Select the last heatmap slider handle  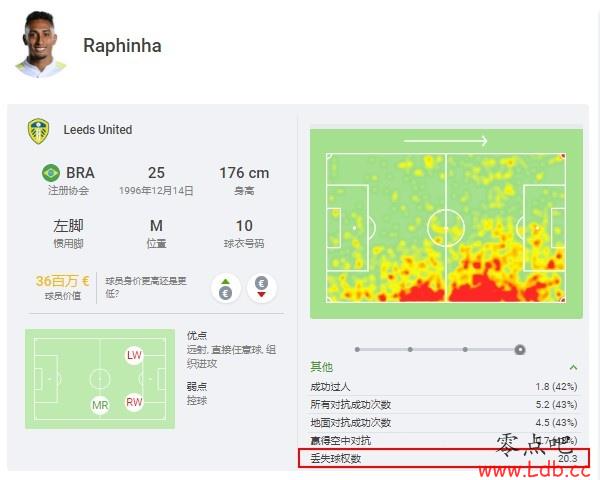click(x=520, y=349)
